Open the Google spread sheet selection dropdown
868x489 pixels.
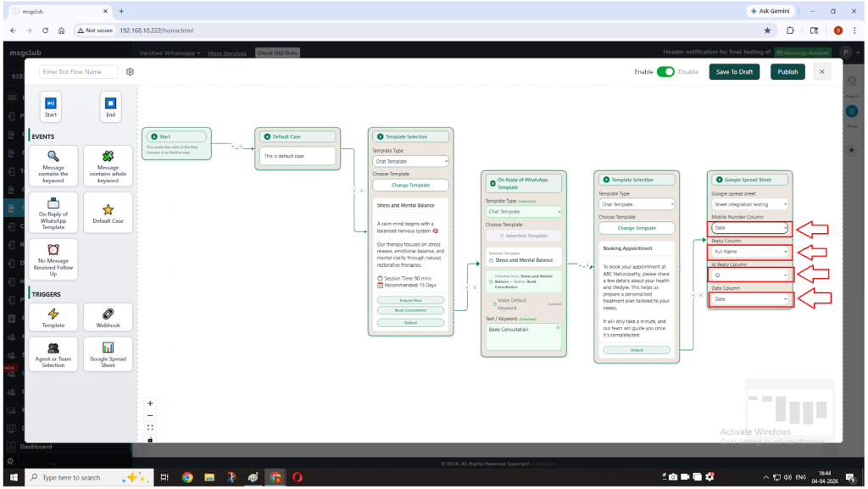750,204
